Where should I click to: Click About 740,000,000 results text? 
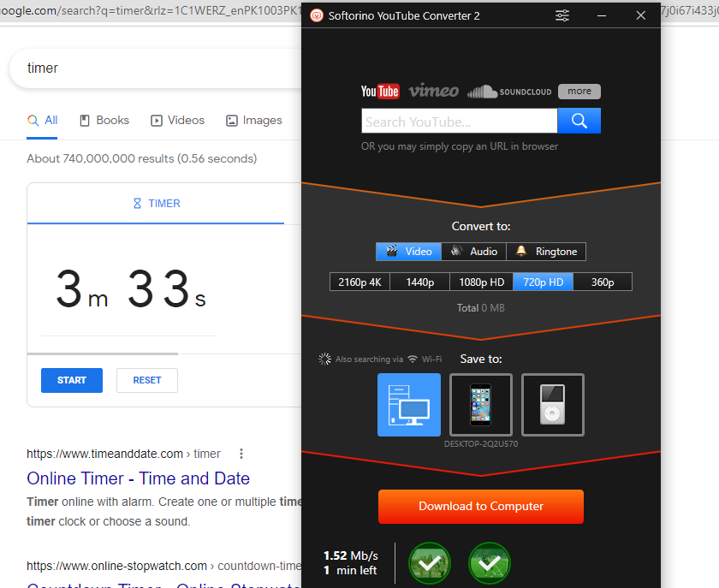[x=142, y=158]
